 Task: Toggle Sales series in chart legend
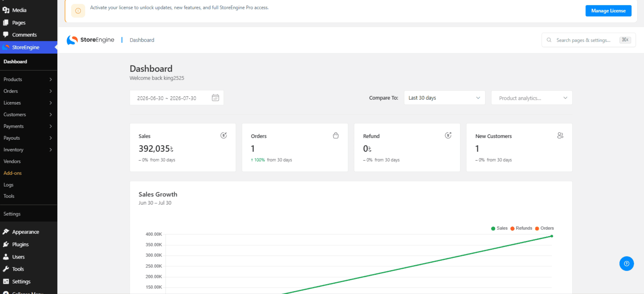click(x=499, y=228)
